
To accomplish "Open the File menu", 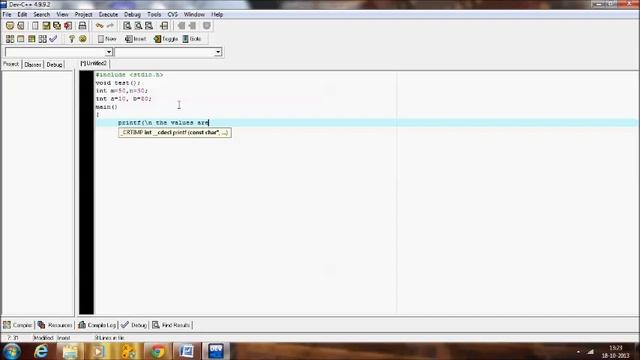I will (x=7, y=14).
